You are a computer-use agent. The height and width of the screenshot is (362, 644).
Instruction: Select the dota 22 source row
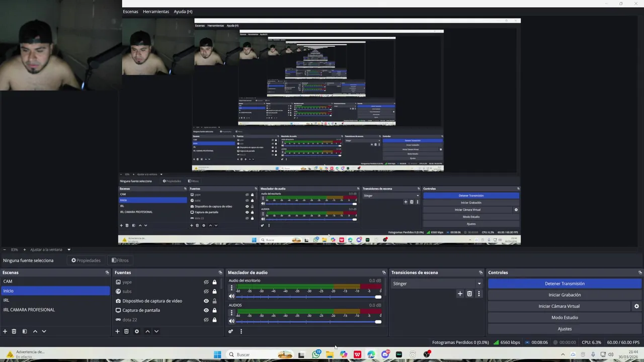(166, 320)
